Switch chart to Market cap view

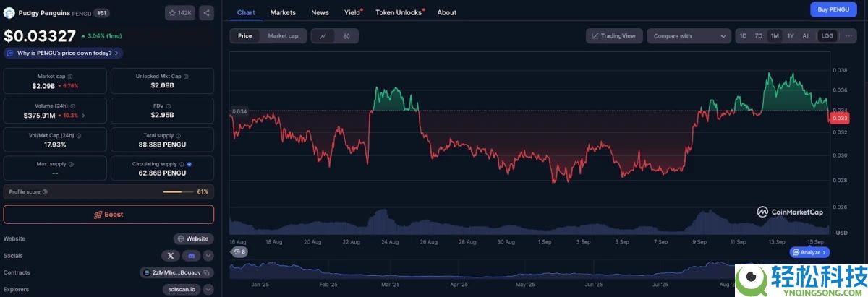click(283, 36)
